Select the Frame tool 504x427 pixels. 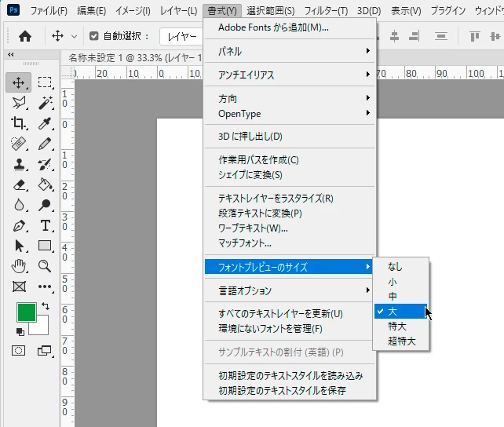(x=19, y=286)
